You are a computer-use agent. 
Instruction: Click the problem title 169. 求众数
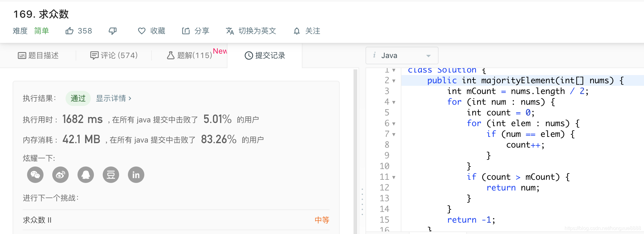[41, 14]
